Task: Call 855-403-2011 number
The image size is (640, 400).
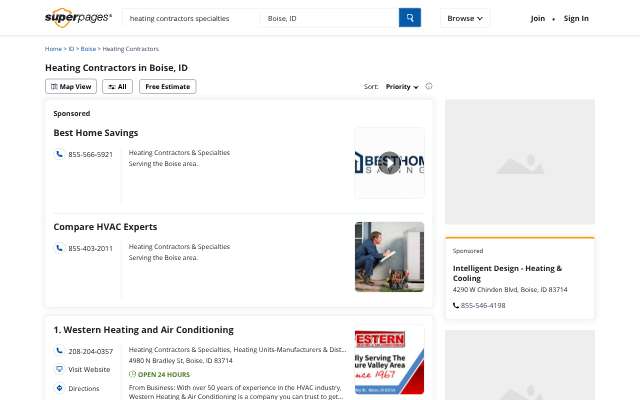Action: (x=91, y=248)
